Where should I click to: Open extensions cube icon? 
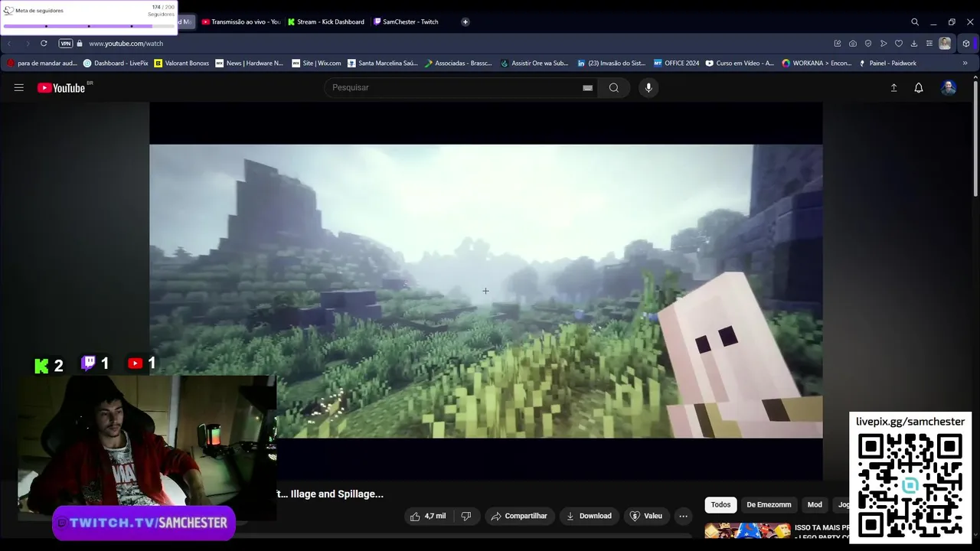(x=966, y=44)
